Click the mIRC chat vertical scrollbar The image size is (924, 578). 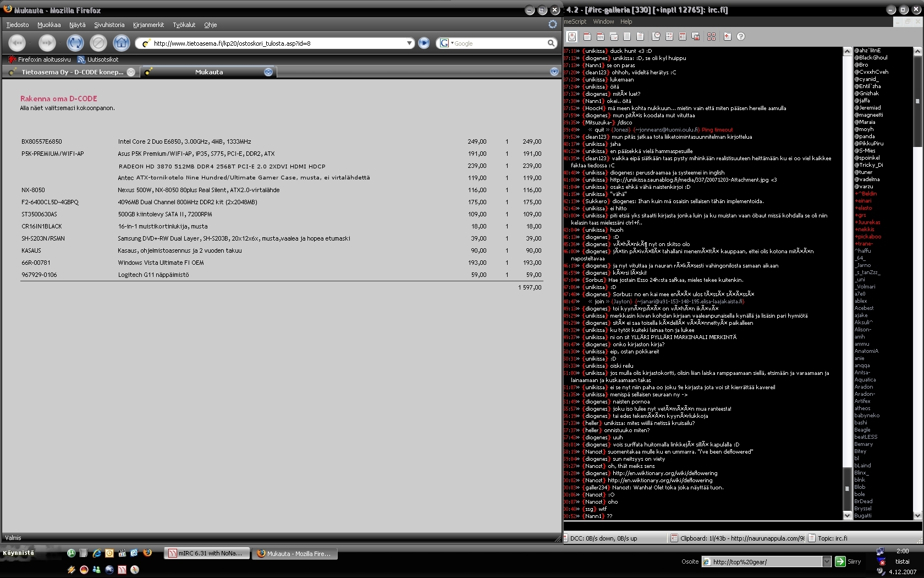847,275
